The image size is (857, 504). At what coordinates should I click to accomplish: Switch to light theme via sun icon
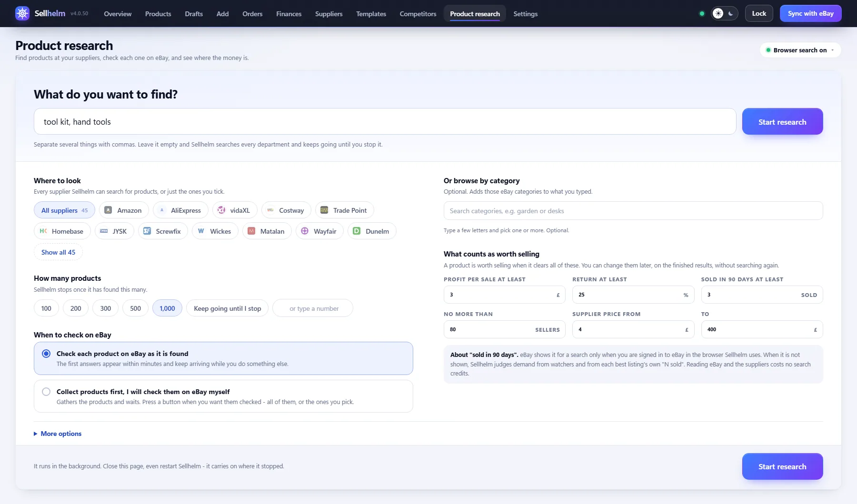(718, 13)
